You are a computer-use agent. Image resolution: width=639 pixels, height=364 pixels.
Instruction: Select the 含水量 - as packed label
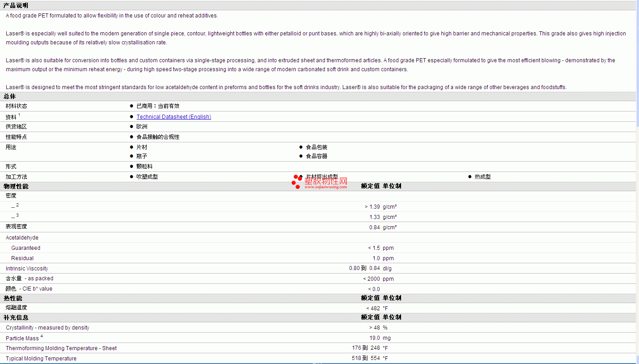click(30, 278)
